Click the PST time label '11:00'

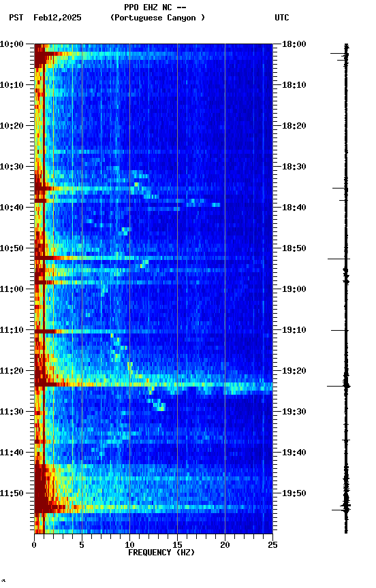coord(12,289)
